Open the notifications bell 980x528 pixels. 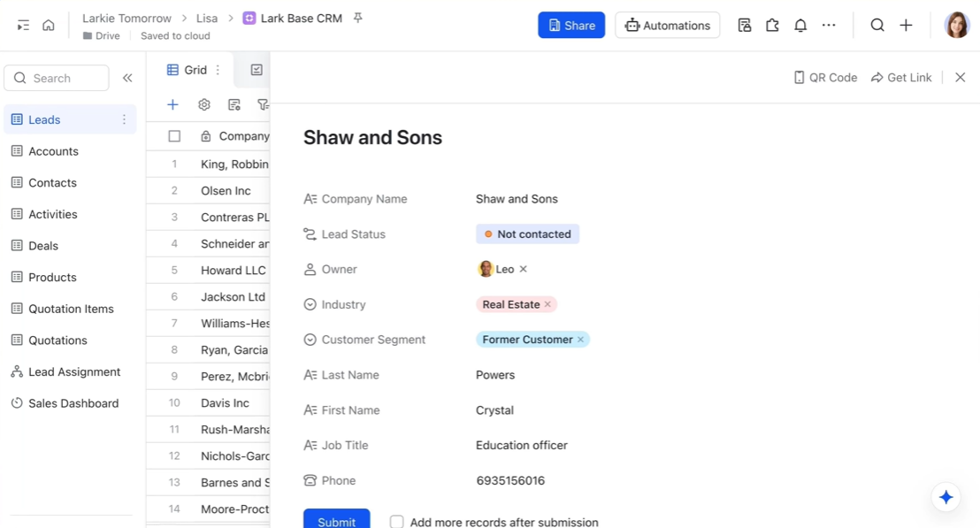(x=800, y=26)
